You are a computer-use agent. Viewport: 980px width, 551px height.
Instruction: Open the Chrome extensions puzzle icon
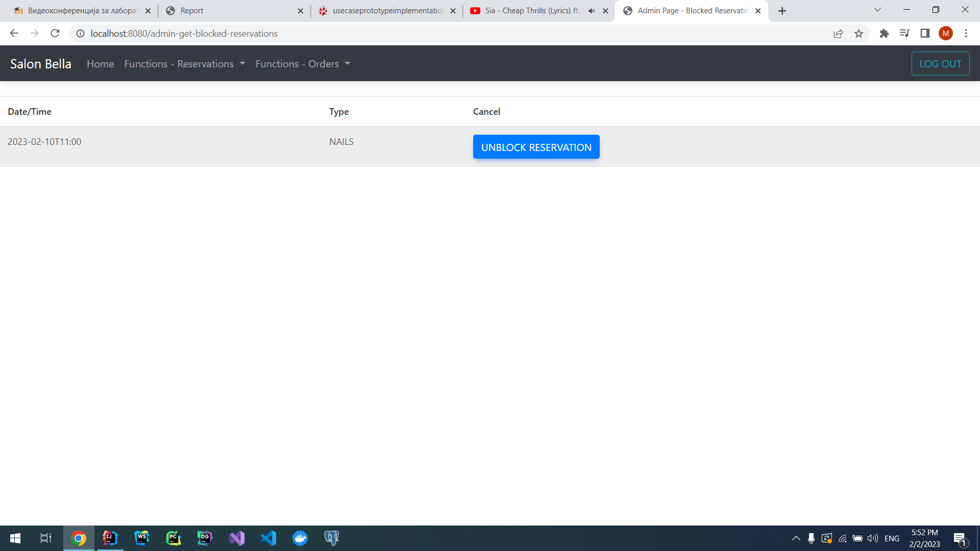[884, 34]
